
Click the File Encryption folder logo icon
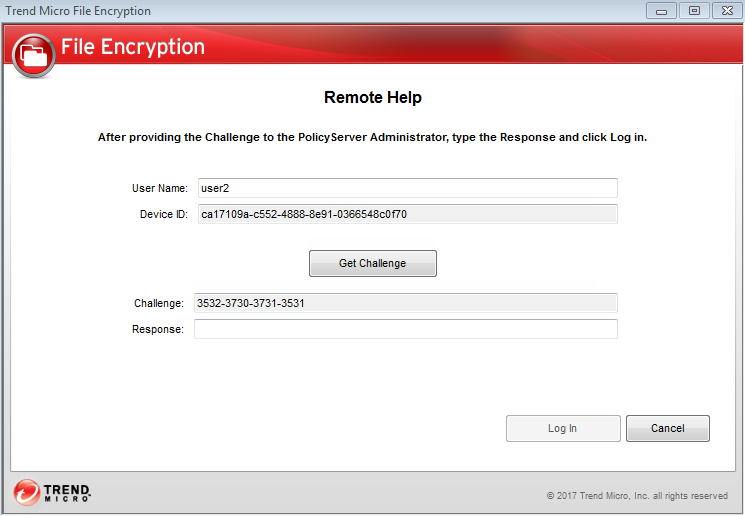tap(33, 53)
